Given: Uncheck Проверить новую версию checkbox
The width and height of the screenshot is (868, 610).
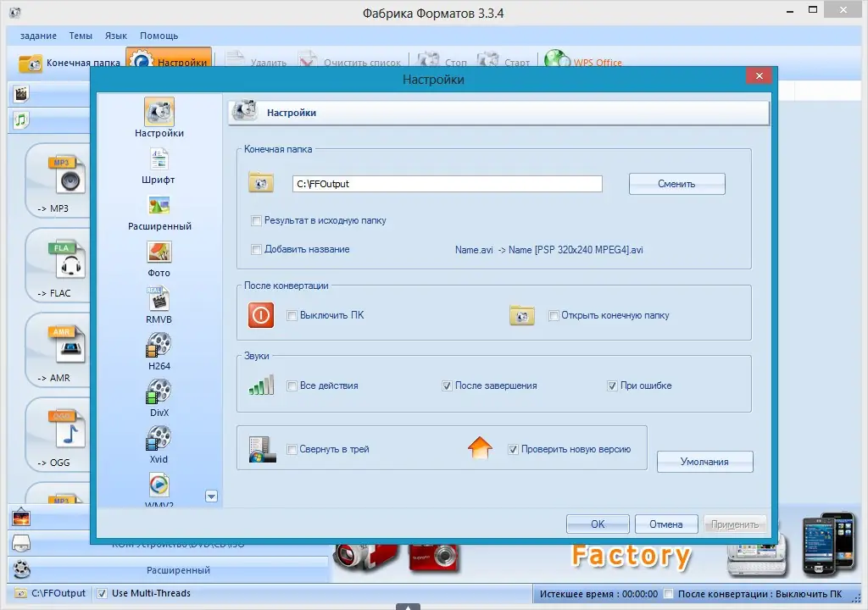Looking at the screenshot, I should click(x=513, y=450).
